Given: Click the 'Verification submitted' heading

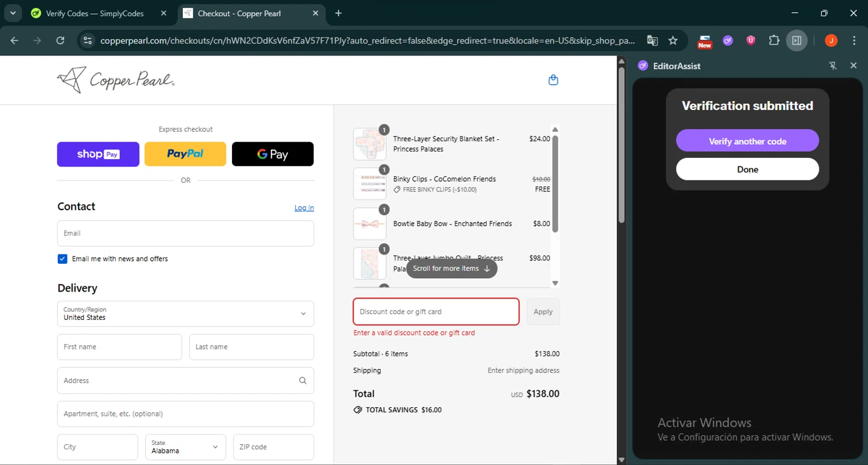Looking at the screenshot, I should coord(748,106).
